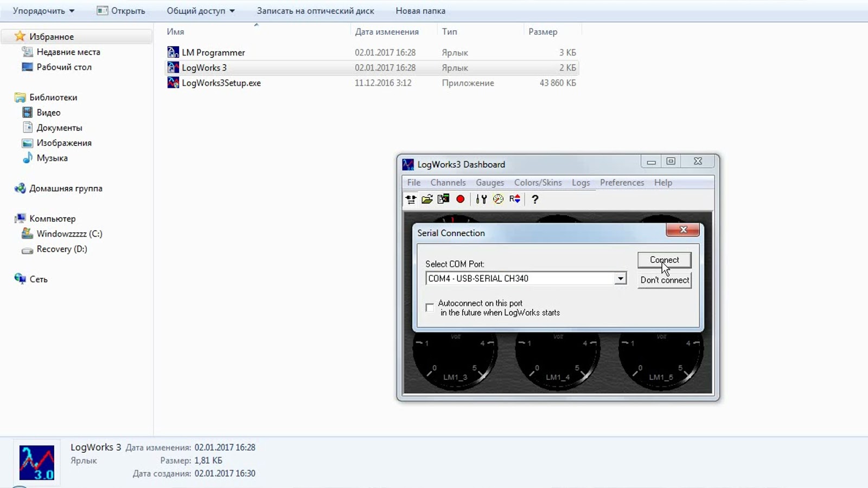The width and height of the screenshot is (868, 488).
Task: Enable Autoconnect on this port checkbox
Action: click(430, 307)
